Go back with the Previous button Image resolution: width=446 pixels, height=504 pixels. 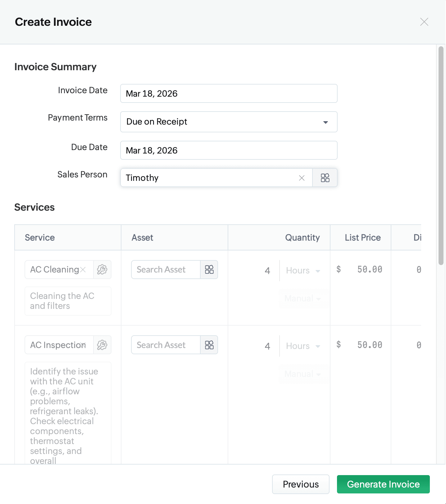pos(300,484)
